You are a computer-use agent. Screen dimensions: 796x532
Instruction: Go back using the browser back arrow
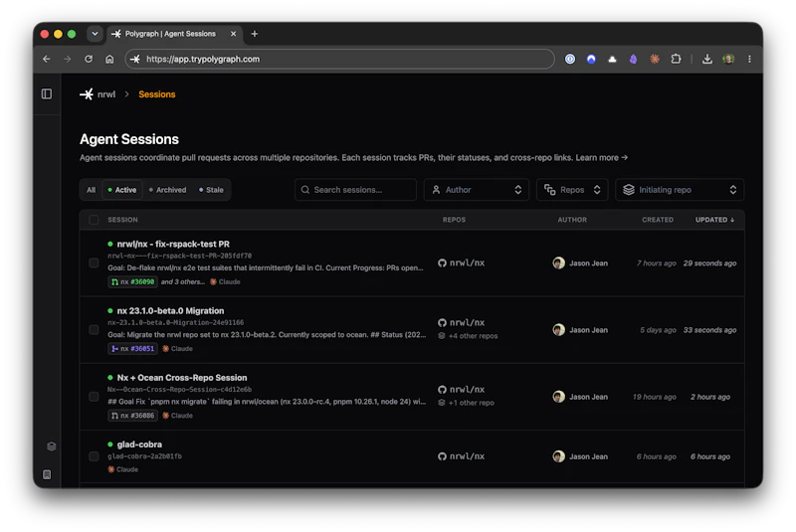47,60
